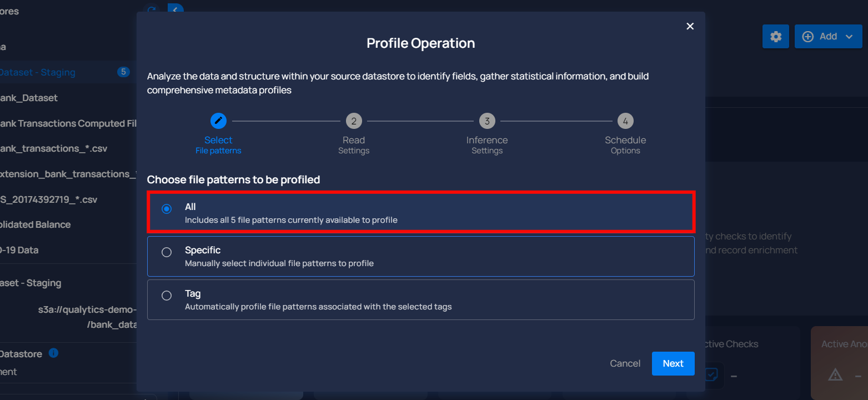
Task: Click the plus icon in Add button
Action: coord(809,36)
